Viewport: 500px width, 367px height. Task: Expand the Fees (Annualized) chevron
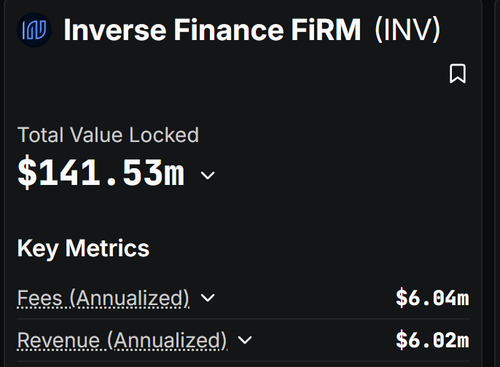(208, 298)
